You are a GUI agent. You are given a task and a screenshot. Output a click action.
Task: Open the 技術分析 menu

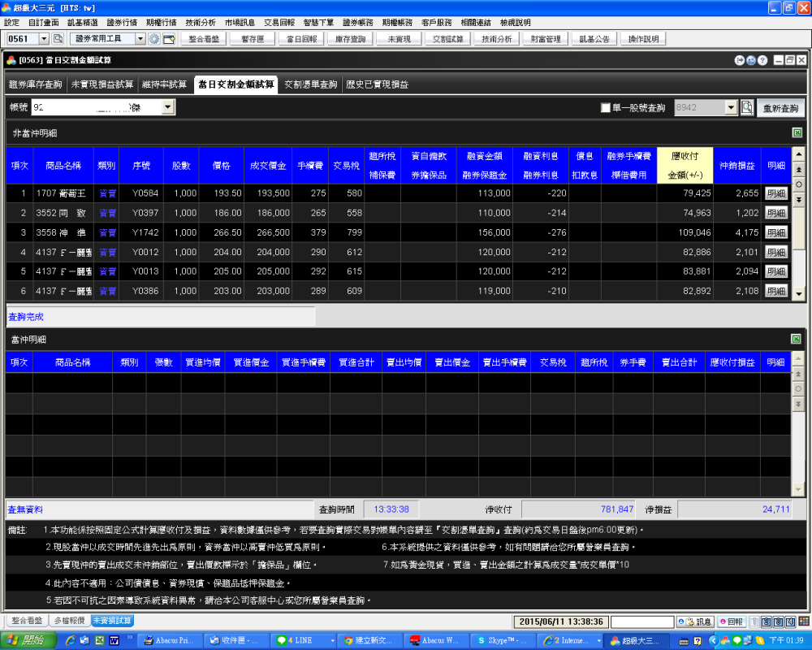pos(200,23)
